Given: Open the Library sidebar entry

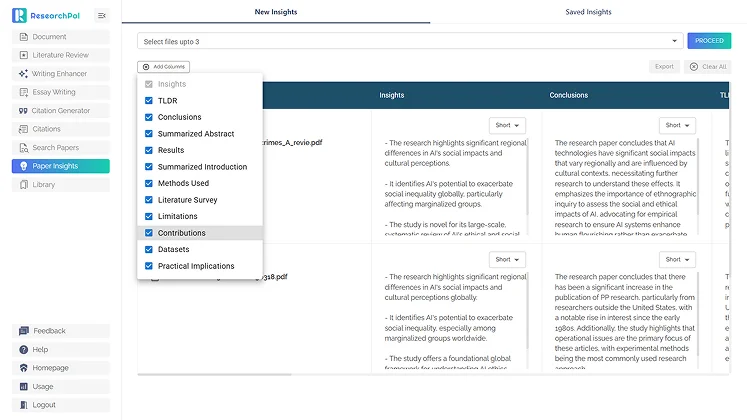Looking at the screenshot, I should (61, 185).
